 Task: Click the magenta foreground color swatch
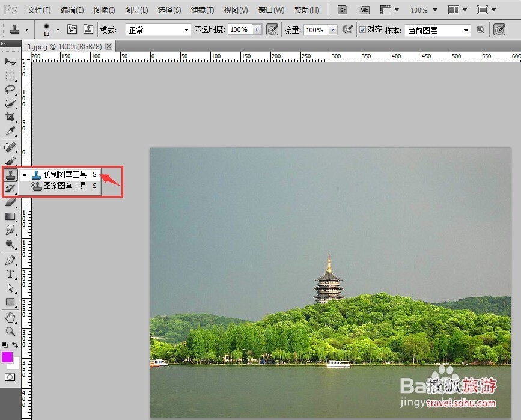(7, 357)
